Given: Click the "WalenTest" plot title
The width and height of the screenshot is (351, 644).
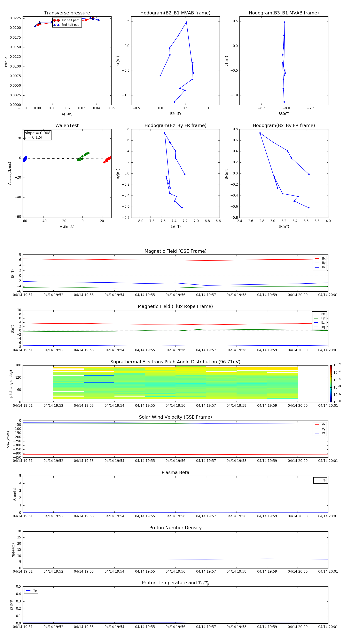Looking at the screenshot, I should coord(67,125).
